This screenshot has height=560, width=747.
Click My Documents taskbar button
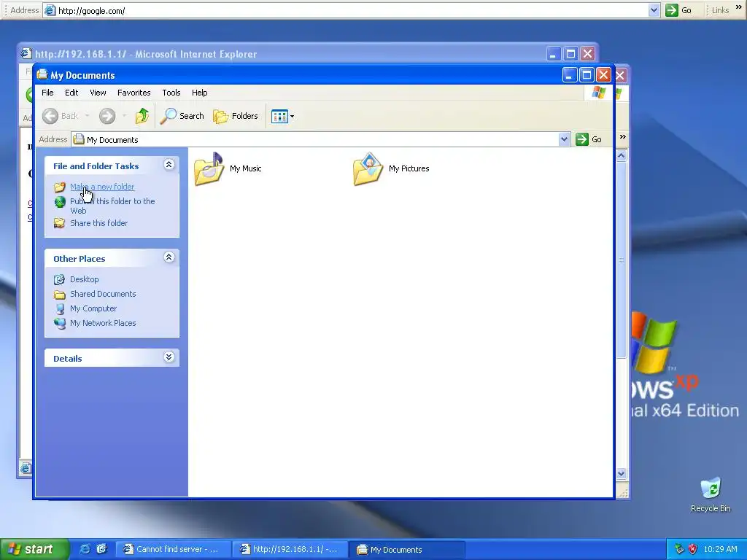click(406, 549)
